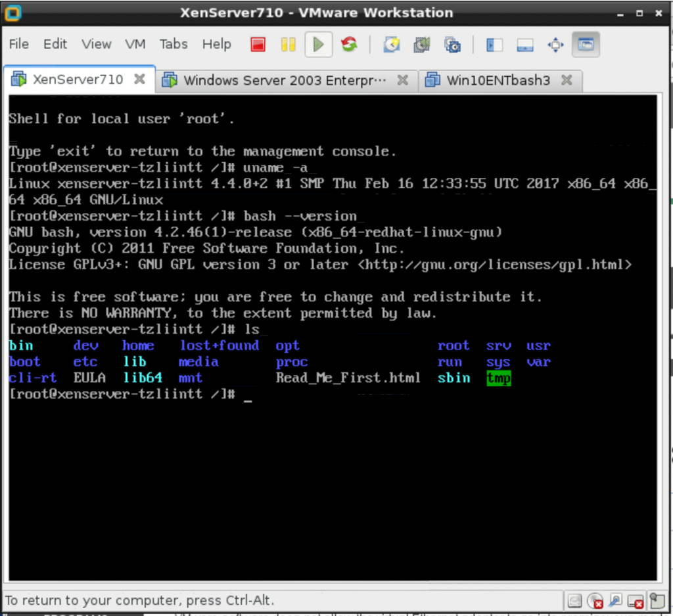Close the VMware Workstation window
Viewport: 673px width, 616px height.
(659, 14)
